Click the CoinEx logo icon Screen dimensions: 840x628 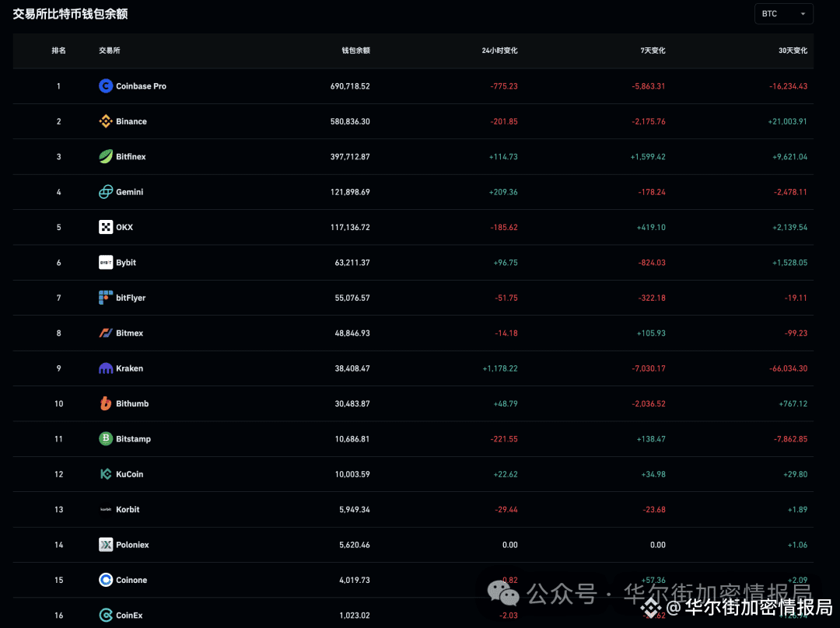click(x=106, y=615)
